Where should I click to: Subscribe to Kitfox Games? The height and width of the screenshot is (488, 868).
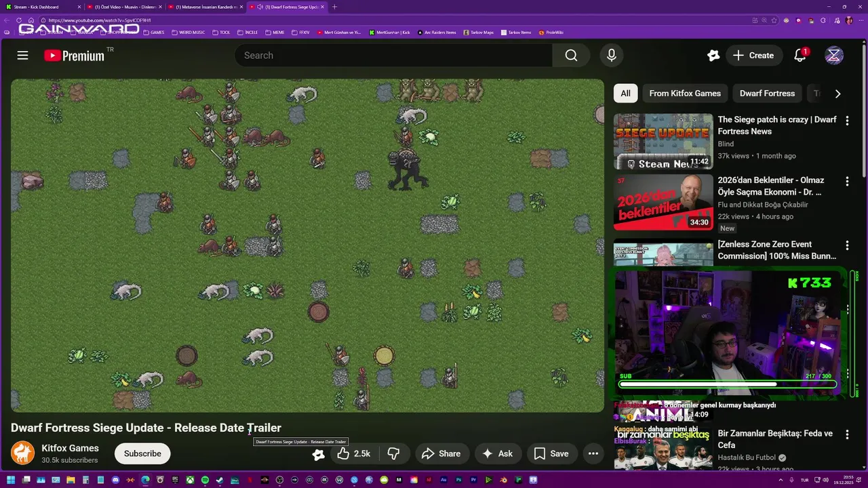tap(142, 453)
